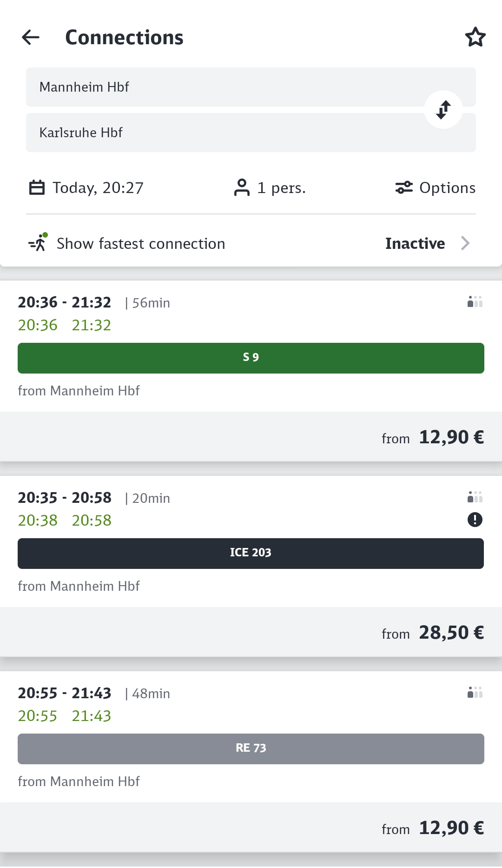Edit the Mannheim Hbf origin field
The width and height of the screenshot is (502, 868).
pos(223,87)
